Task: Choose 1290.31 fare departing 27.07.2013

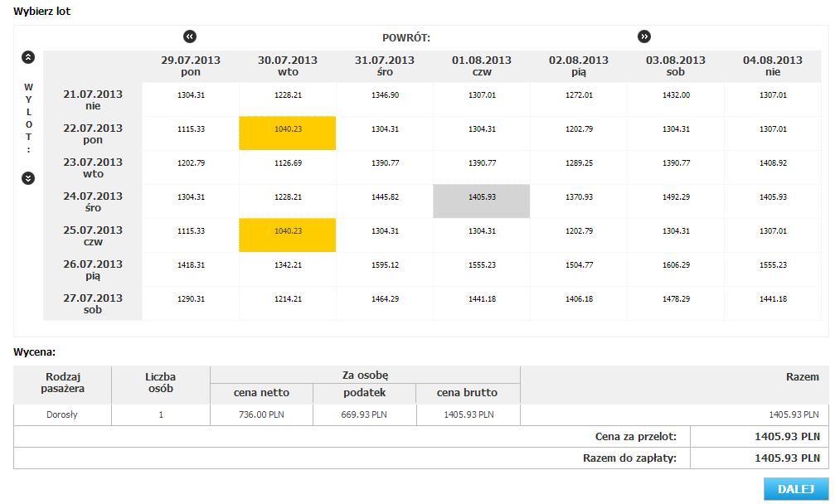Action: coord(191,303)
